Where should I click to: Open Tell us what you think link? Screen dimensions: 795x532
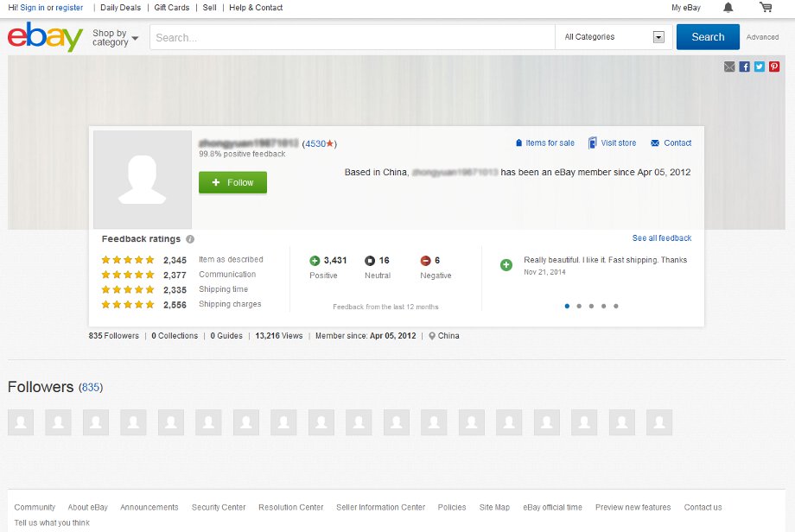pos(52,522)
